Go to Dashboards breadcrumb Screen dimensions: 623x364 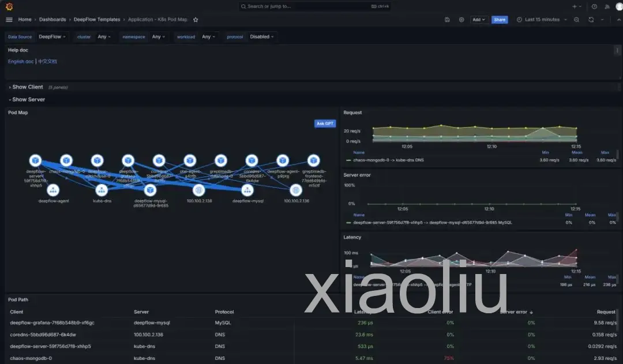(x=52, y=20)
